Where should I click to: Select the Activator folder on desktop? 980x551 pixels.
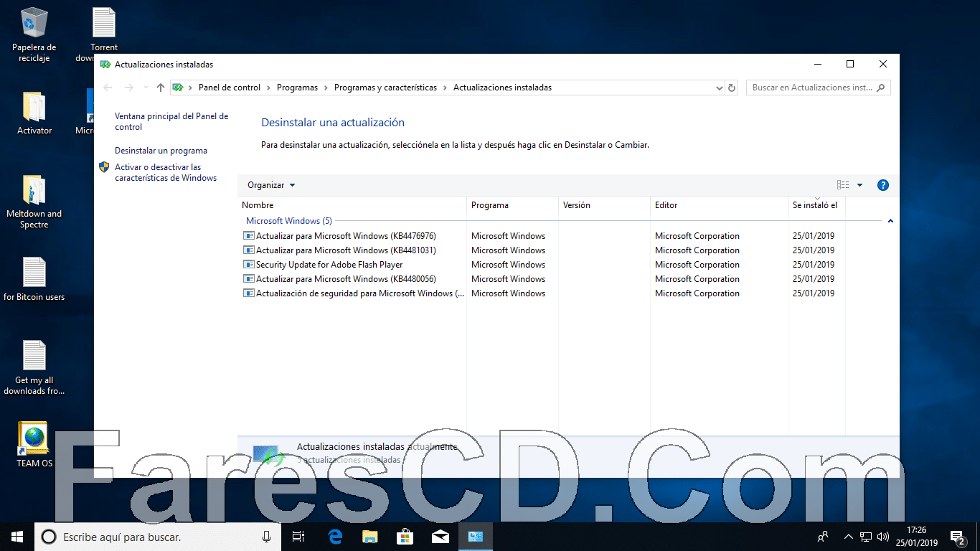[x=34, y=113]
